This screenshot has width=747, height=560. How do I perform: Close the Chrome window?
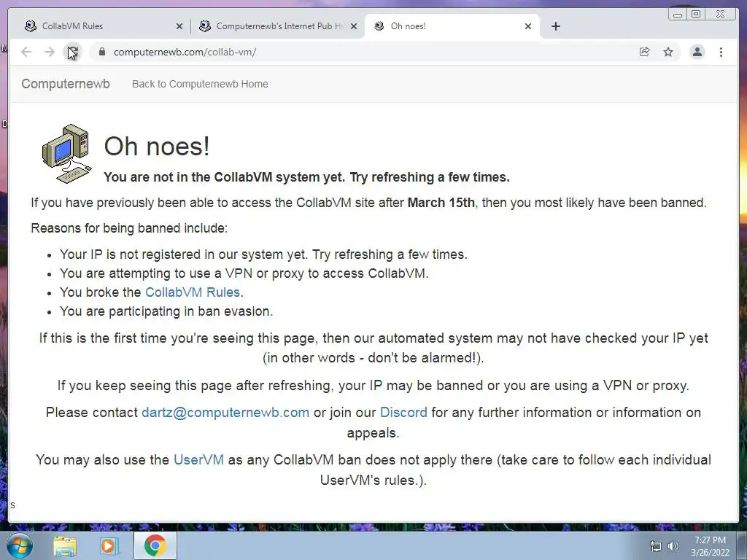tap(720, 15)
